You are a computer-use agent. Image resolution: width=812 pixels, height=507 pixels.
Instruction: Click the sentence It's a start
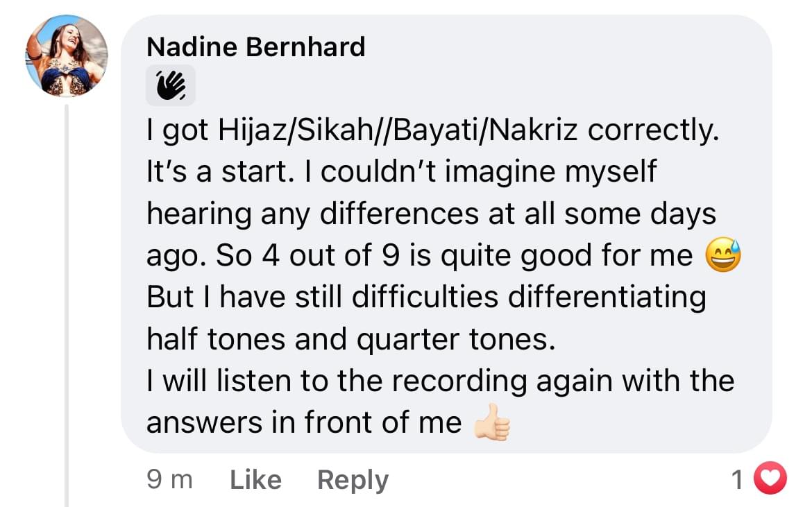coord(221,171)
